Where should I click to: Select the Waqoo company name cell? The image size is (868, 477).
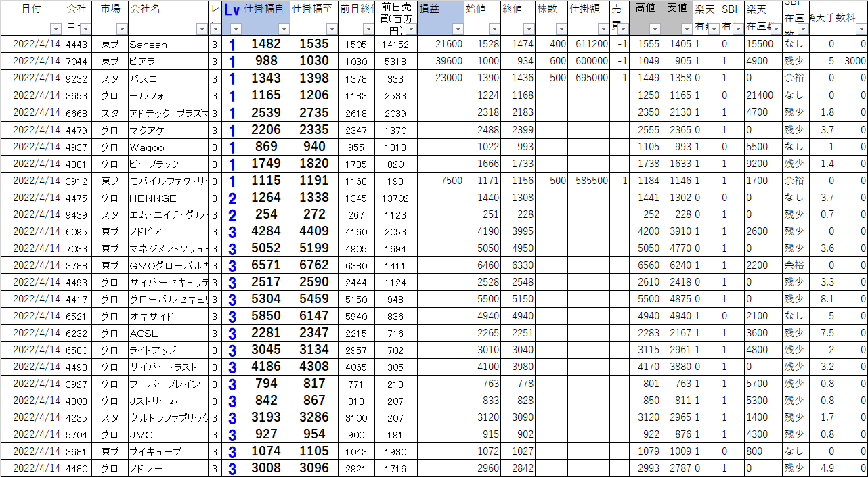point(169,146)
